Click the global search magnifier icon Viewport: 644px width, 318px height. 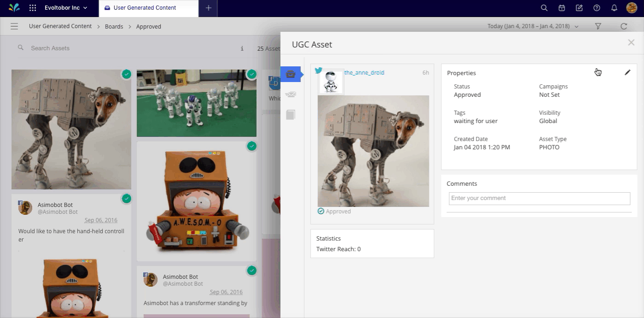tap(544, 8)
